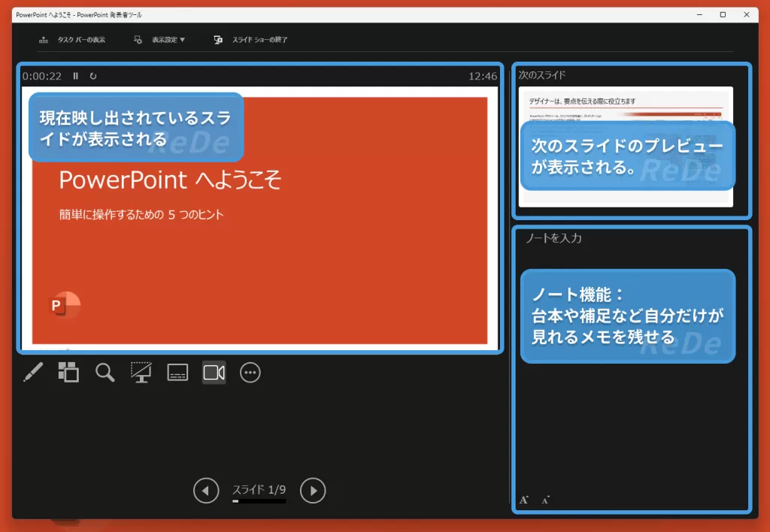770x532 pixels.
Task: Advance to the next slide
Action: (x=313, y=490)
